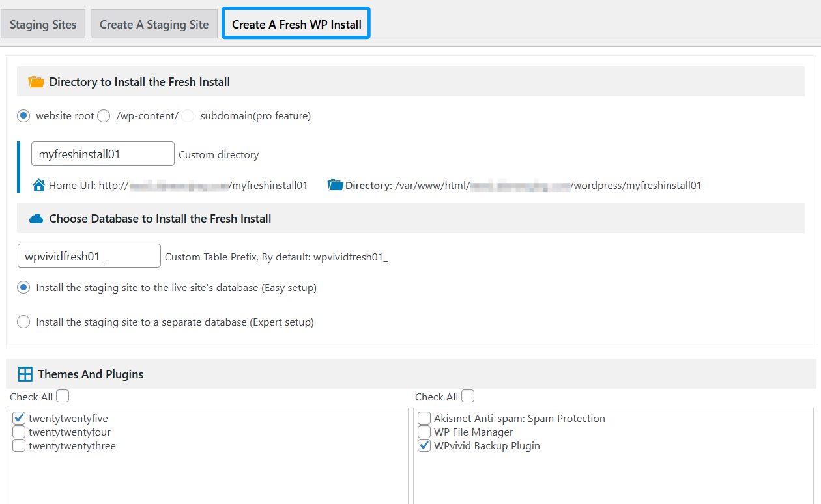Switch to the Staging Sites tab
Viewport: 821px width, 504px height.
[x=43, y=25]
